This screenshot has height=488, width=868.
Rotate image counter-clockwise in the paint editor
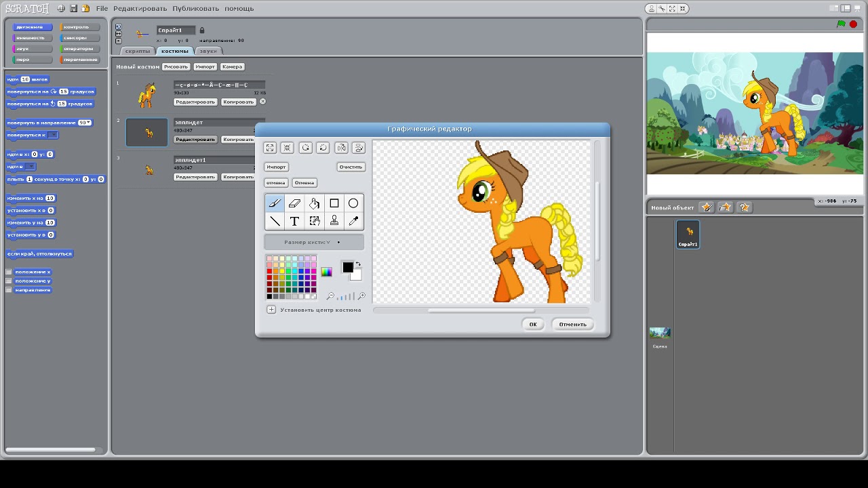tap(306, 148)
